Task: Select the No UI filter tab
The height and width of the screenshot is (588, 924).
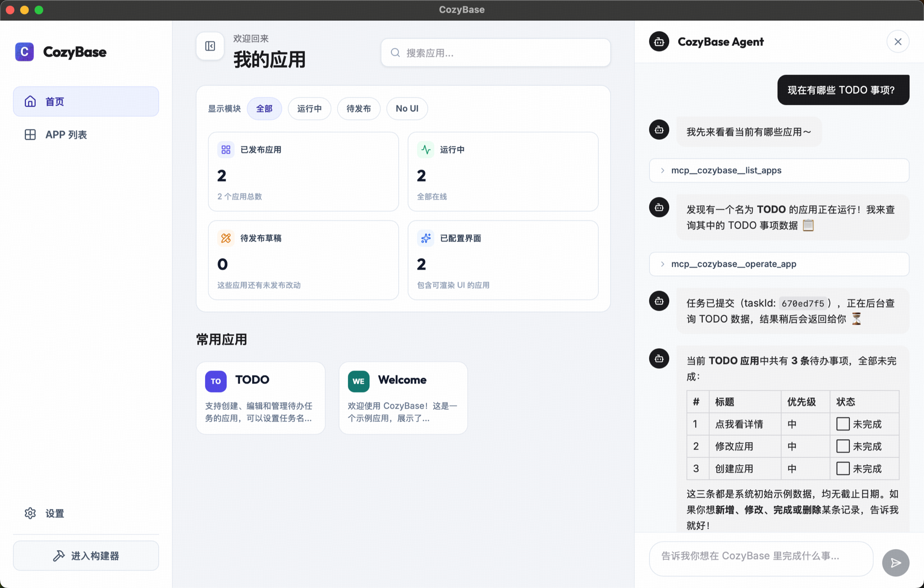Action: [407, 109]
